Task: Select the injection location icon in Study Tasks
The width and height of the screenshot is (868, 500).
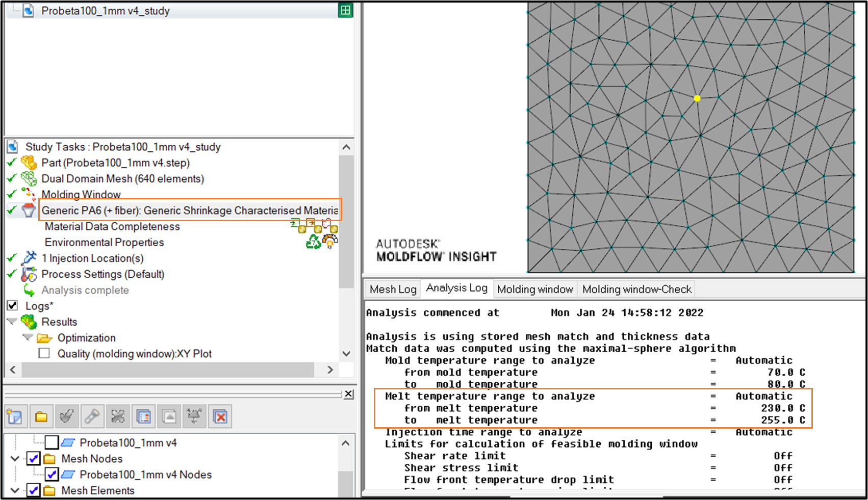Action: (30, 258)
